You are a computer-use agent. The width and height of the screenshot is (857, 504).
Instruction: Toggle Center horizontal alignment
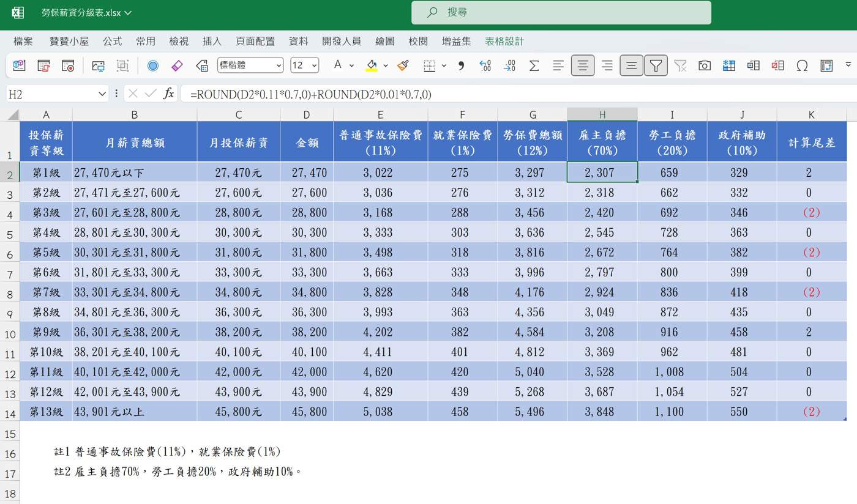click(x=583, y=65)
